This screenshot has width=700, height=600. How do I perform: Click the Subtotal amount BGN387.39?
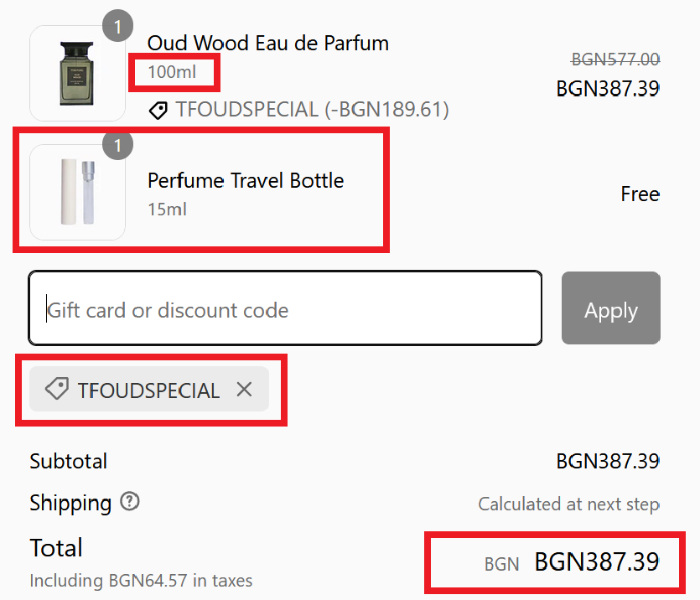608,461
